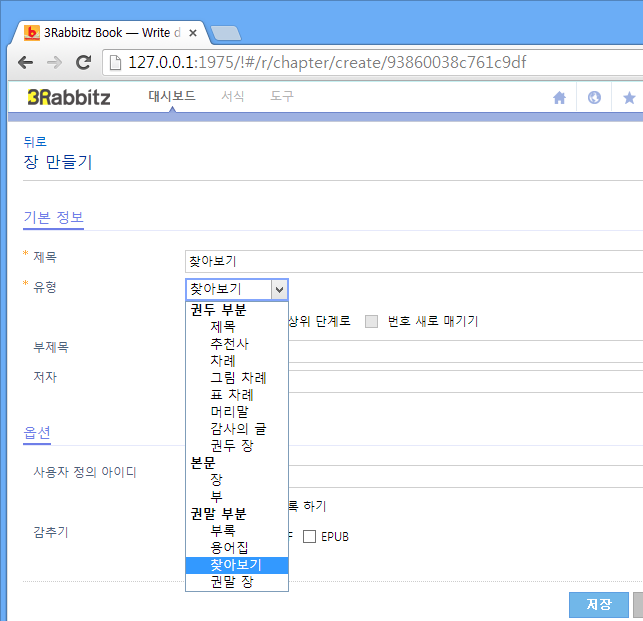Image resolution: width=643 pixels, height=621 pixels.
Task: Click the home icon in header
Action: tap(559, 98)
